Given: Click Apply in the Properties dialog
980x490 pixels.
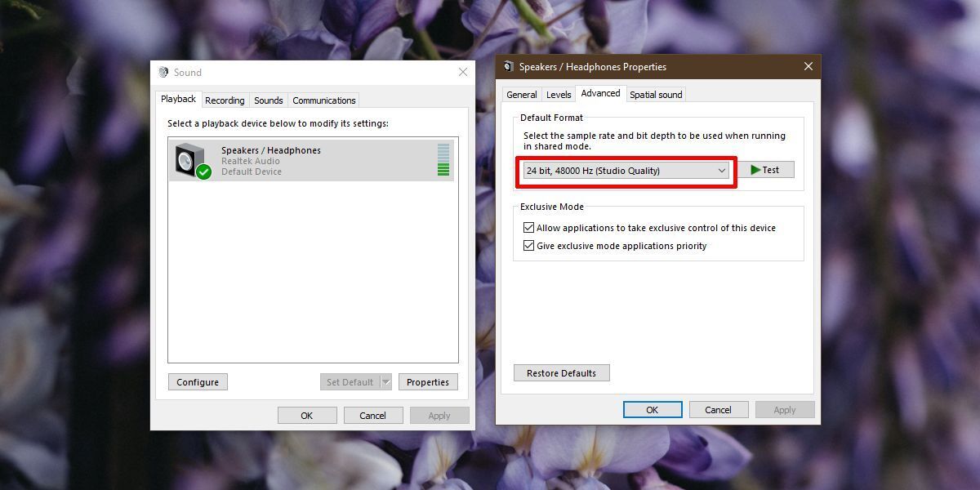Looking at the screenshot, I should [x=783, y=409].
